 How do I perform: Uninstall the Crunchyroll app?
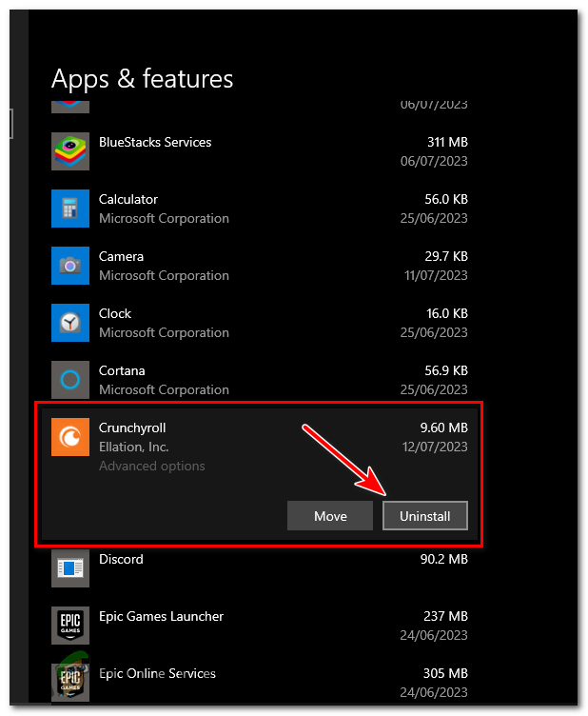pos(424,516)
